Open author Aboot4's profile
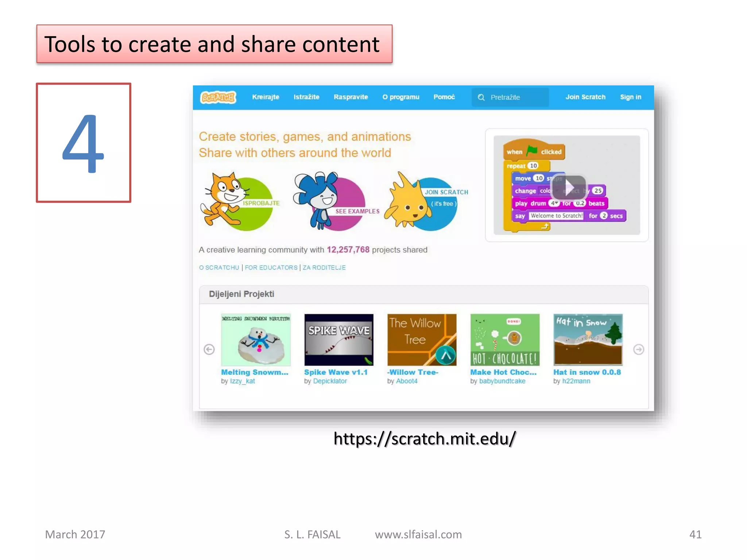The height and width of the screenshot is (560, 747). coord(407,381)
